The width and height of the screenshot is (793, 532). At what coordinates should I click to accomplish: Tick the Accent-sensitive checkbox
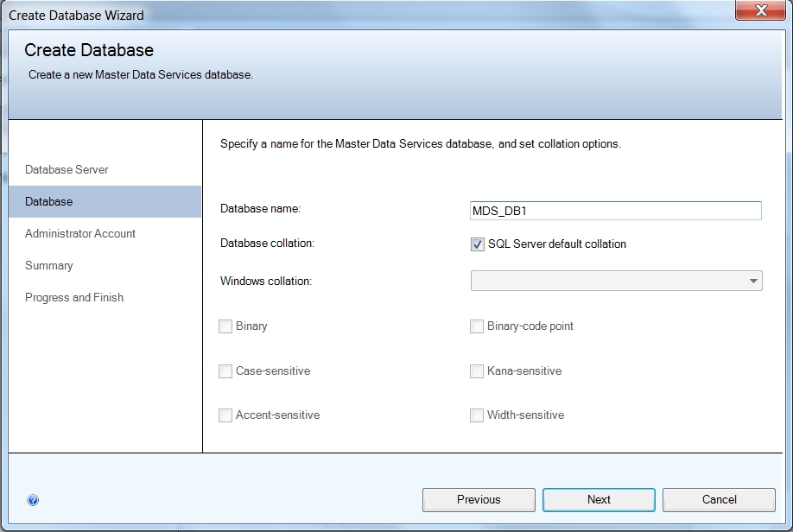click(x=226, y=415)
